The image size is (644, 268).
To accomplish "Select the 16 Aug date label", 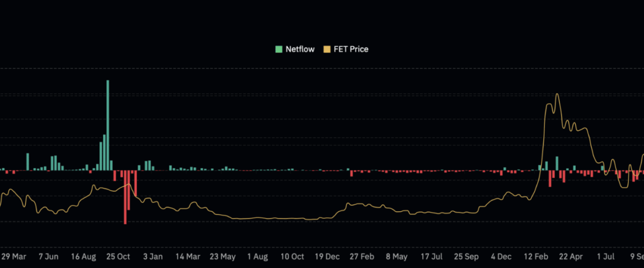I will click(83, 256).
